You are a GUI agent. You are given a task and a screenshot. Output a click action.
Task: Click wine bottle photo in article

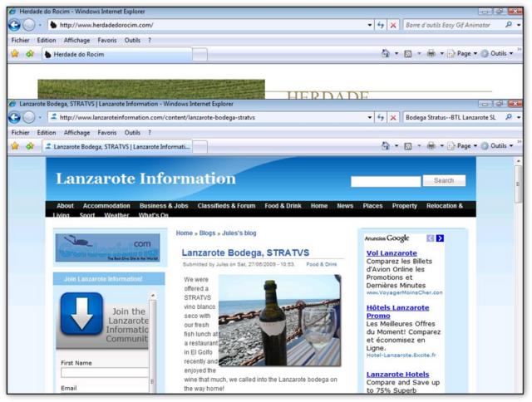(279, 321)
